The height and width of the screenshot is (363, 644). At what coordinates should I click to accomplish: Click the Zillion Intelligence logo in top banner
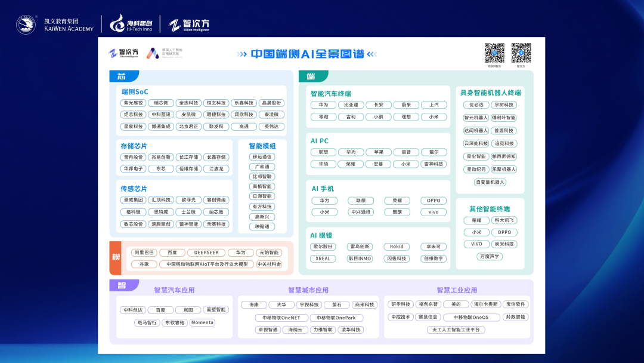[x=189, y=24]
